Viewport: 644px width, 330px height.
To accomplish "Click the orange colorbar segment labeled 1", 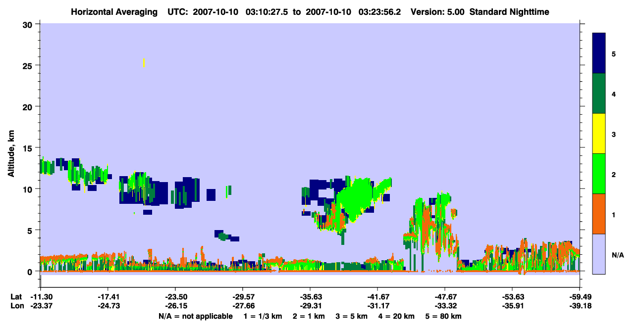I will click(599, 214).
